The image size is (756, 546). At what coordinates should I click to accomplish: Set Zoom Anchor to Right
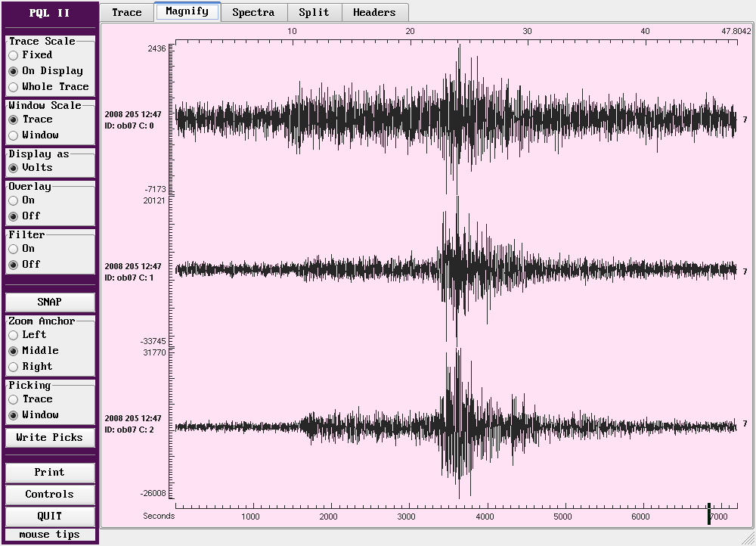coord(14,367)
